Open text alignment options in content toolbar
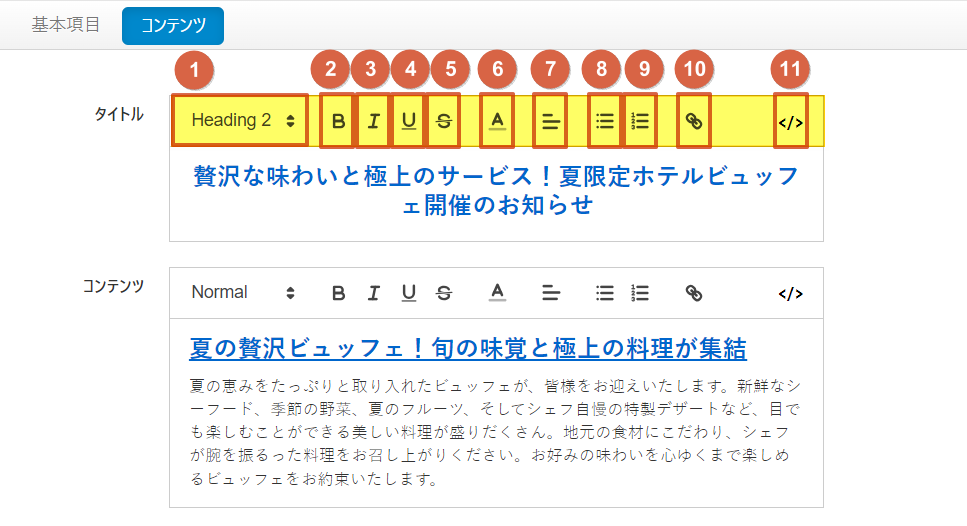 550,293
